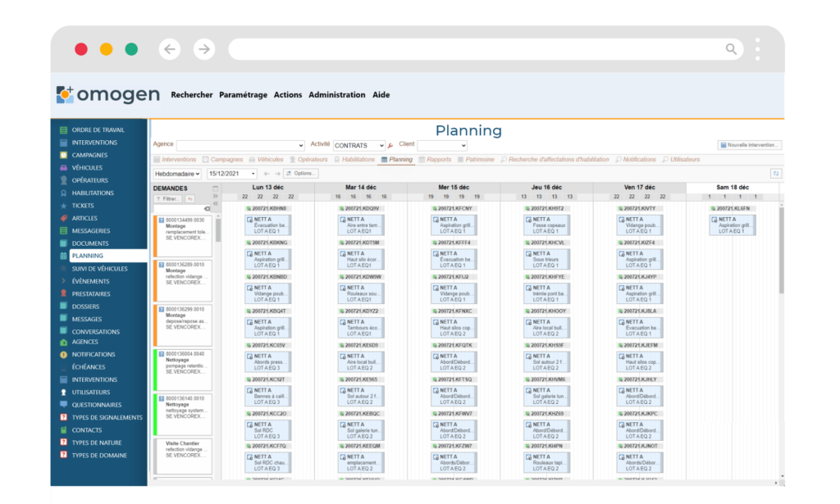Open Campagnes clock icon in left sidebar

click(63, 155)
